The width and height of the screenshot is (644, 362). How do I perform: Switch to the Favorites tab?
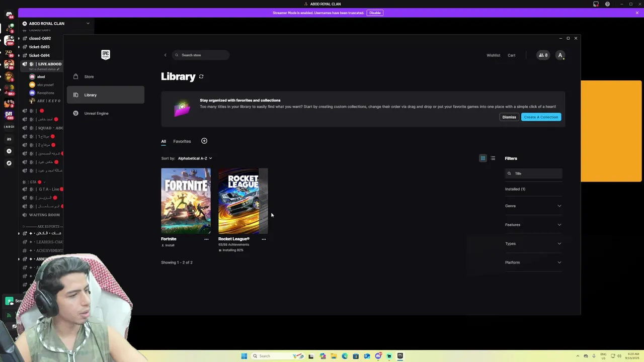pyautogui.click(x=182, y=141)
